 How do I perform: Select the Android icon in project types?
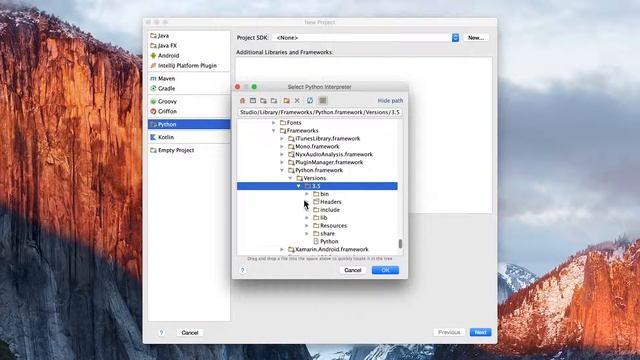click(x=153, y=56)
